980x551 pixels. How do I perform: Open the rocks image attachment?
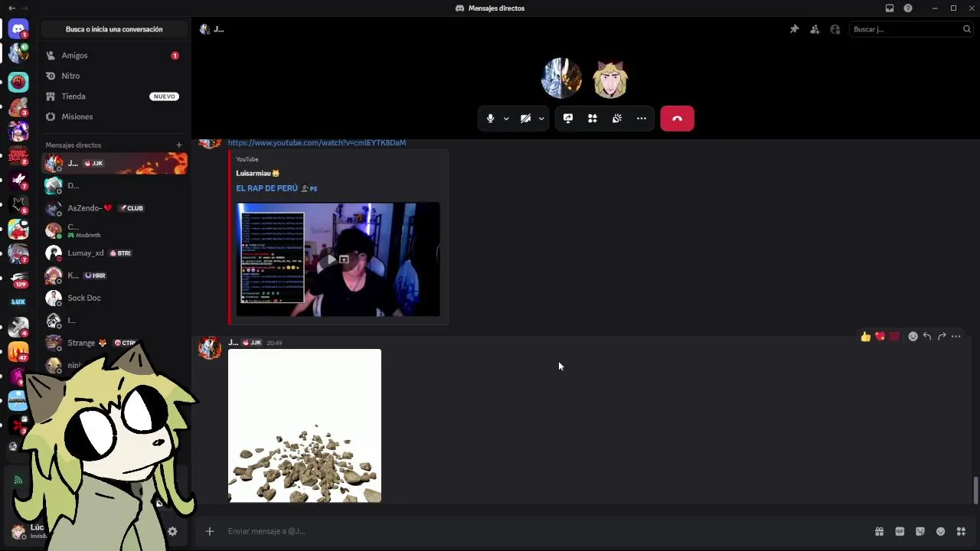point(305,425)
